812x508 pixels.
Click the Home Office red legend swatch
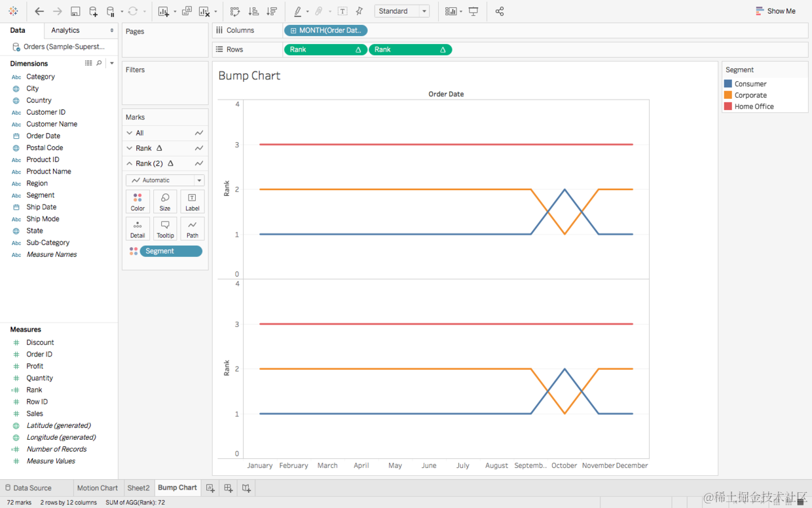[728, 106]
